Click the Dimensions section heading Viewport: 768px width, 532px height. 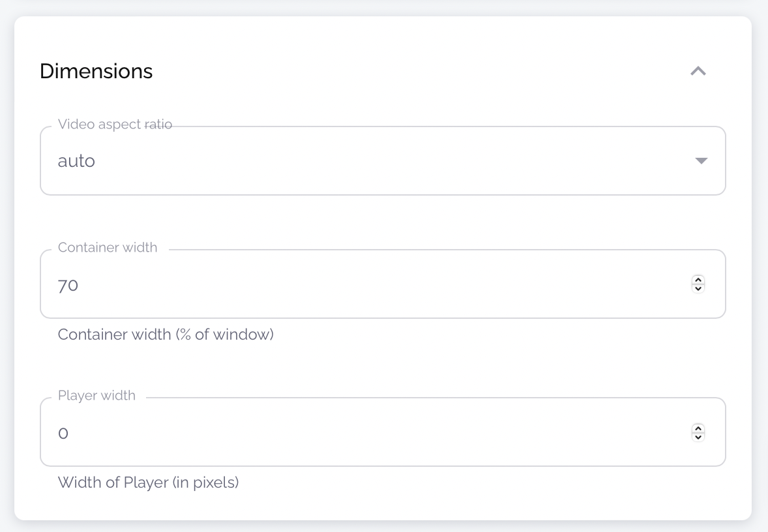coord(96,71)
